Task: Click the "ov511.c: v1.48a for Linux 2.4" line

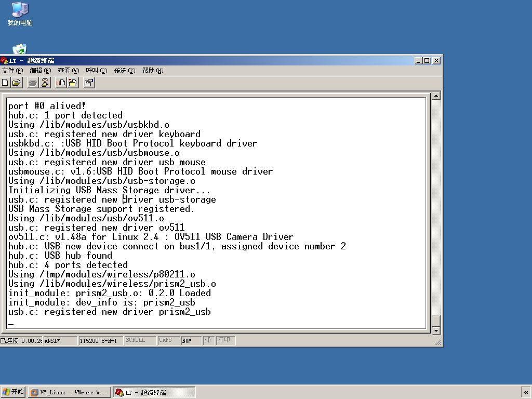Action: (x=151, y=237)
